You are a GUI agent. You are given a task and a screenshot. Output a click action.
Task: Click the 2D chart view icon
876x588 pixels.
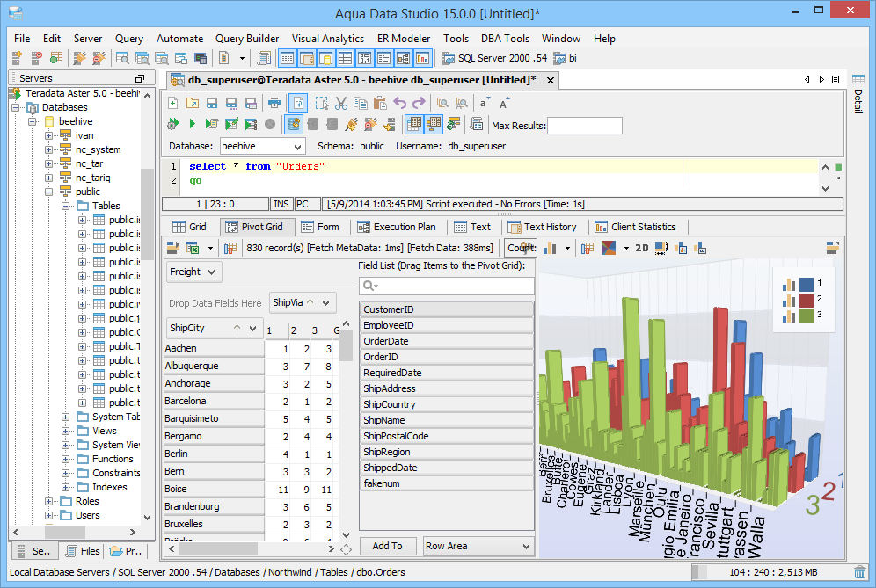click(x=642, y=248)
